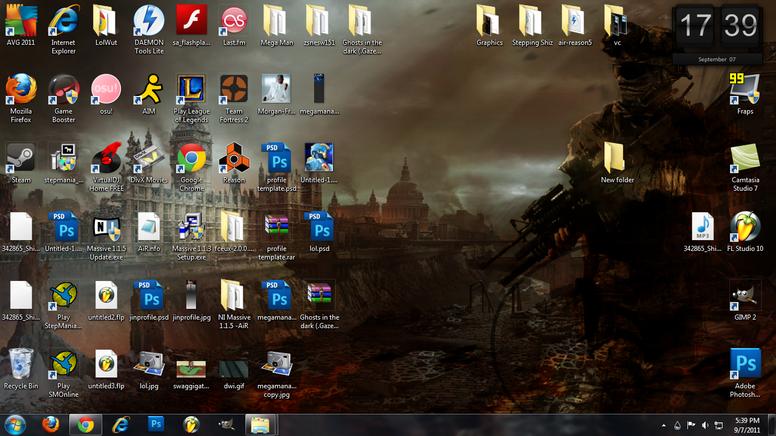Start the osu! game shortcut
Viewport: 776px width, 436px height.
click(106, 94)
